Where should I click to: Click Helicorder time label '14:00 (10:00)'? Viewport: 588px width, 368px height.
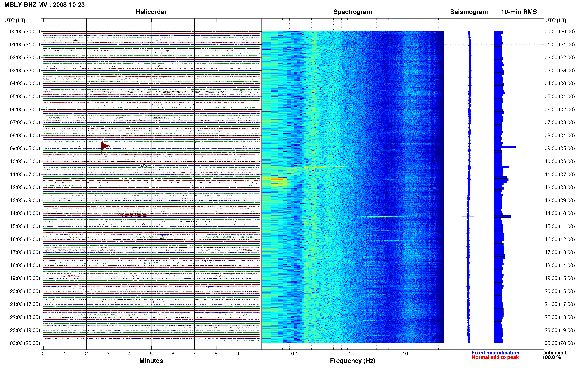pyautogui.click(x=25, y=213)
